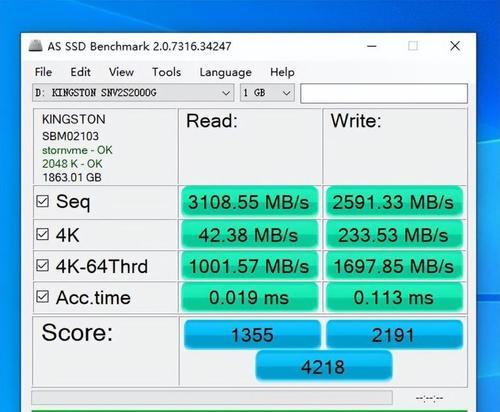Screen dimensions: 500x412
Task: Open the Edit menu
Action: coord(80,72)
